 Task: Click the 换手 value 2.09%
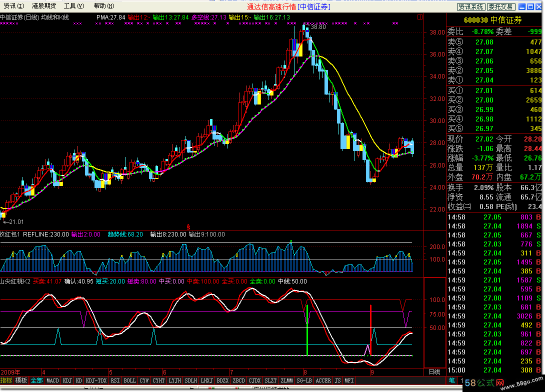[484, 187]
